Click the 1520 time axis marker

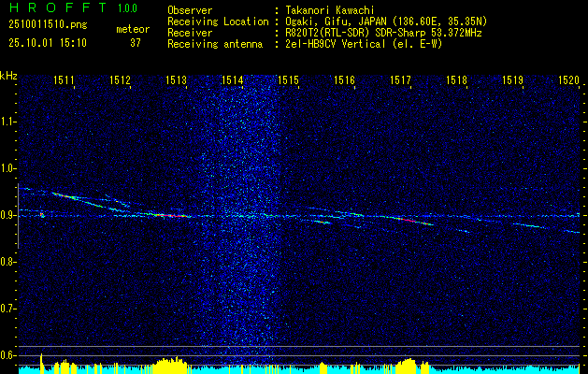coord(569,79)
